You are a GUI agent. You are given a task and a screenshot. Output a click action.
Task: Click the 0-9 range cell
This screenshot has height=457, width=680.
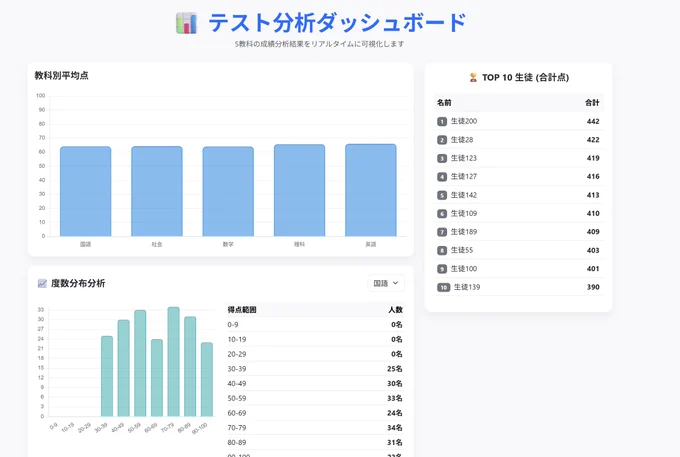pyautogui.click(x=233, y=325)
